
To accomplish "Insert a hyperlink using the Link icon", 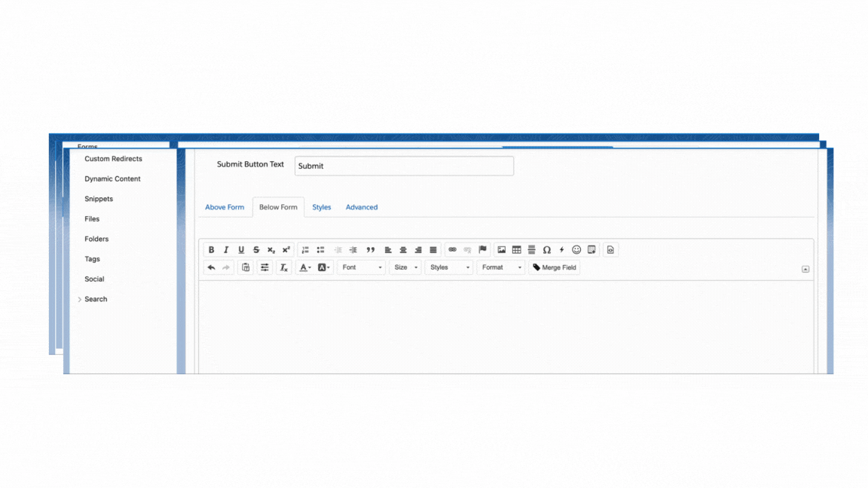I will (x=451, y=249).
